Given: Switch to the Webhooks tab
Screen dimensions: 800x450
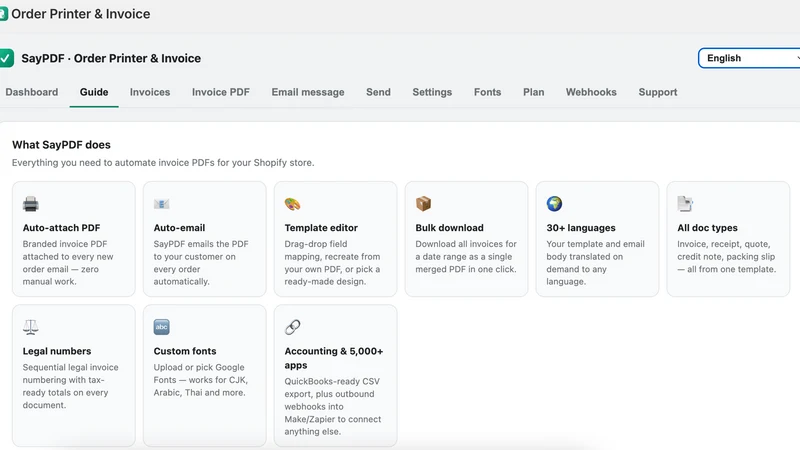Looking at the screenshot, I should (591, 92).
